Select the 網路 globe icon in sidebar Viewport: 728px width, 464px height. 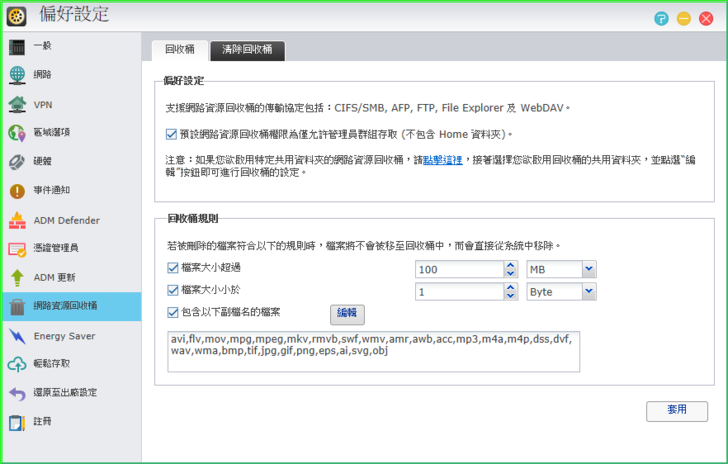pyautogui.click(x=17, y=75)
